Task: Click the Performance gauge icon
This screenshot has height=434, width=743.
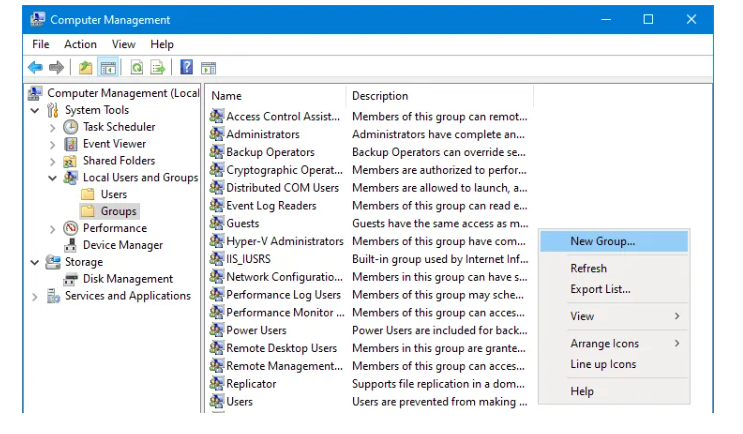Action: [x=70, y=228]
